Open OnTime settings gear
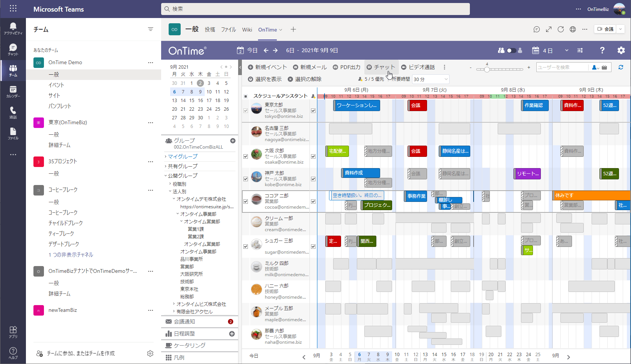Image resolution: width=631 pixels, height=364 pixels. point(621,50)
